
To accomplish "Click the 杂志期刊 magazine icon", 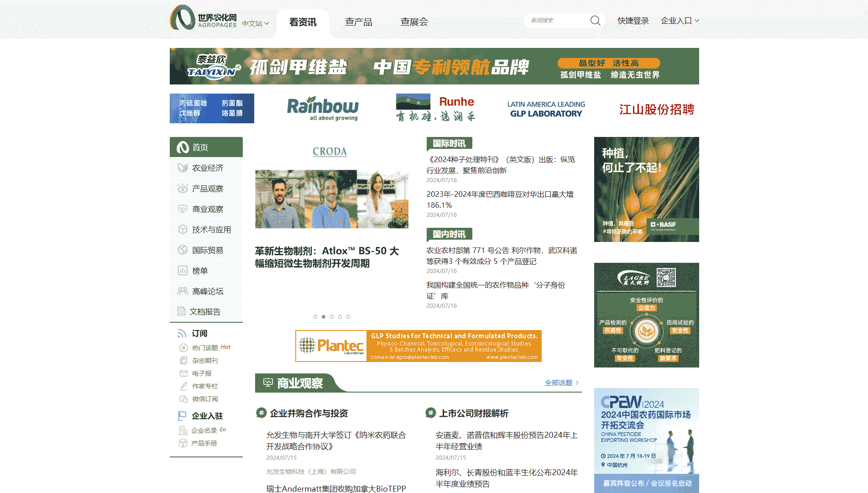I will pyautogui.click(x=183, y=360).
